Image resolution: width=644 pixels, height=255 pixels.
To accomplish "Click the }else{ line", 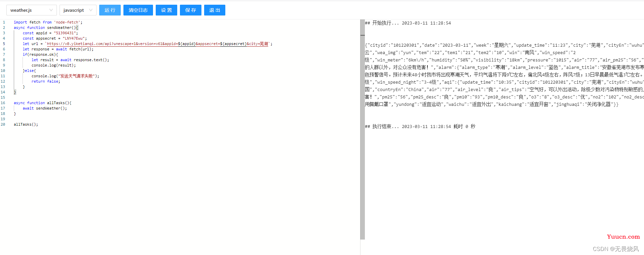I will 29,71.
